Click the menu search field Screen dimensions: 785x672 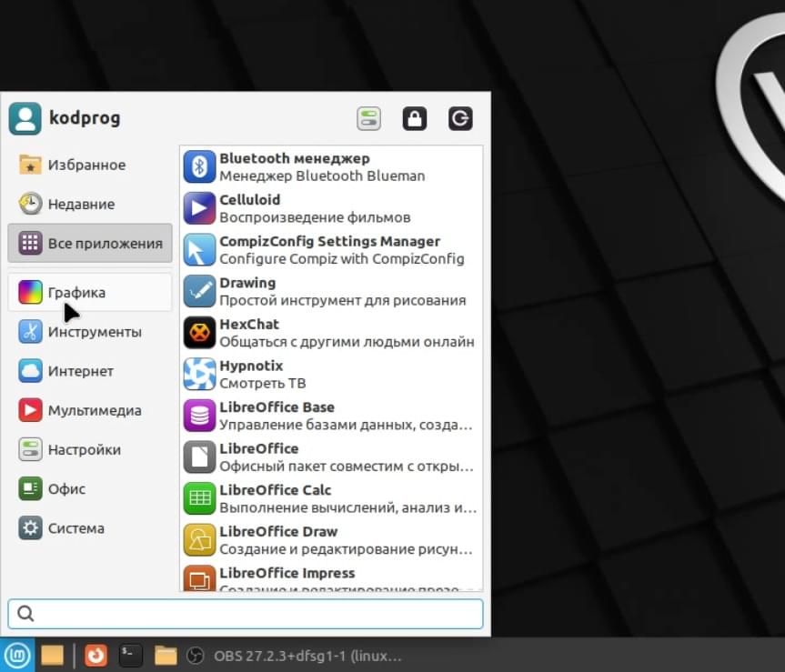click(246, 614)
